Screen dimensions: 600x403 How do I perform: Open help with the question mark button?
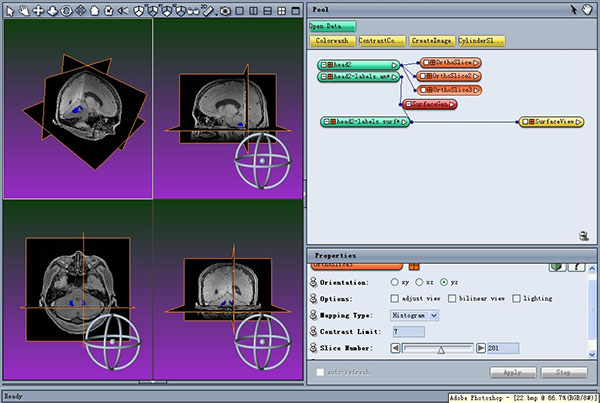point(577,266)
